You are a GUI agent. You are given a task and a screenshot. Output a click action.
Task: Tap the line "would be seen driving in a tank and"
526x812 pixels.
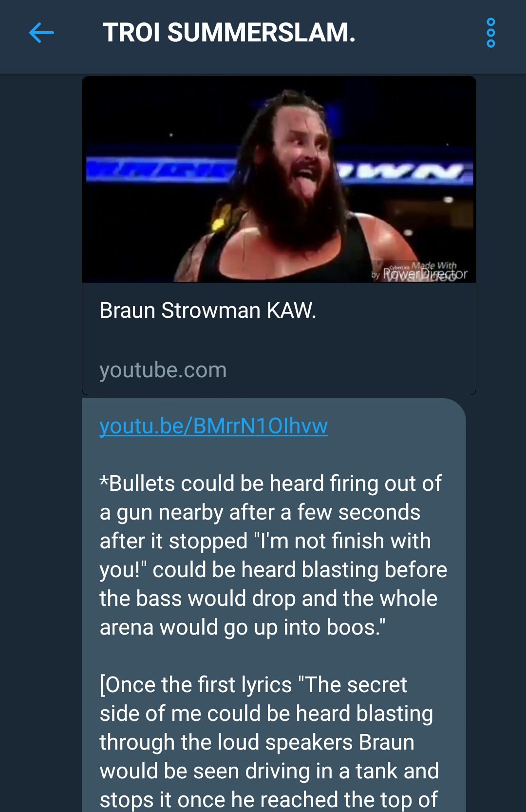point(269,771)
